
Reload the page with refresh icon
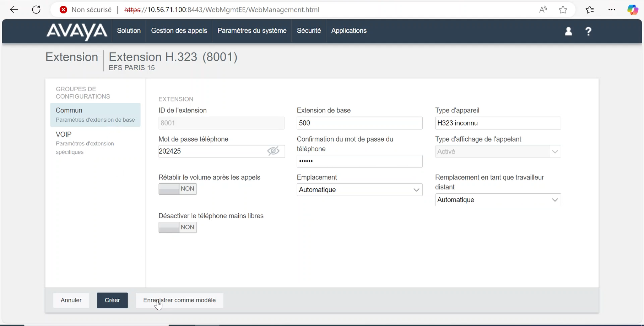point(36,10)
